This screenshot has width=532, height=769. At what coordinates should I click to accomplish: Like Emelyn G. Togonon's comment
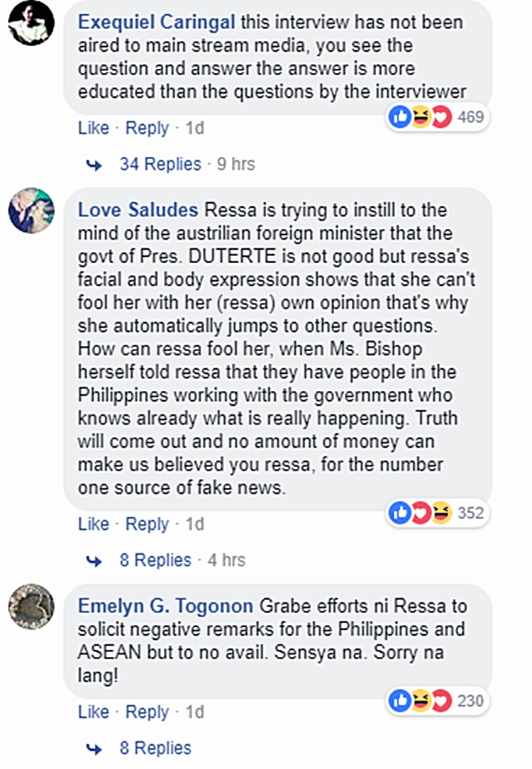click(94, 712)
